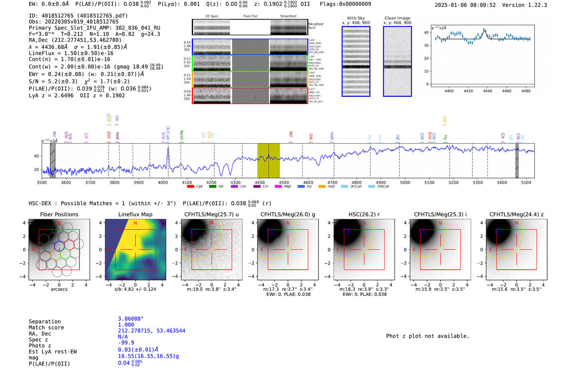576x392 pixels.
Task: Select the blue-bordered 2D spectrum row
Action: point(250,47)
